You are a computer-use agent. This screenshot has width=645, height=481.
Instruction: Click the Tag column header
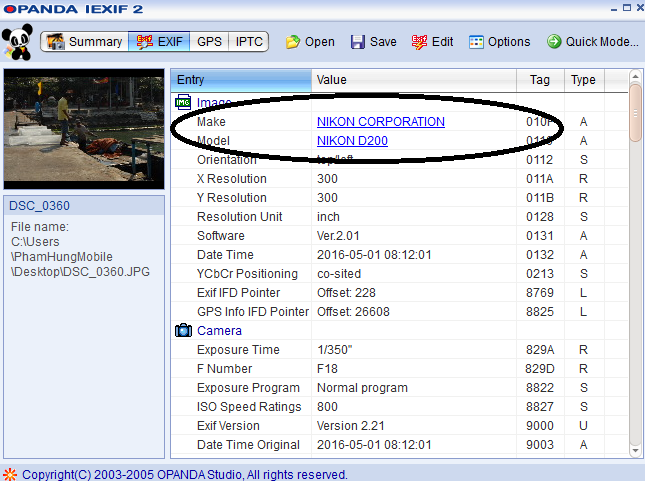(x=540, y=80)
